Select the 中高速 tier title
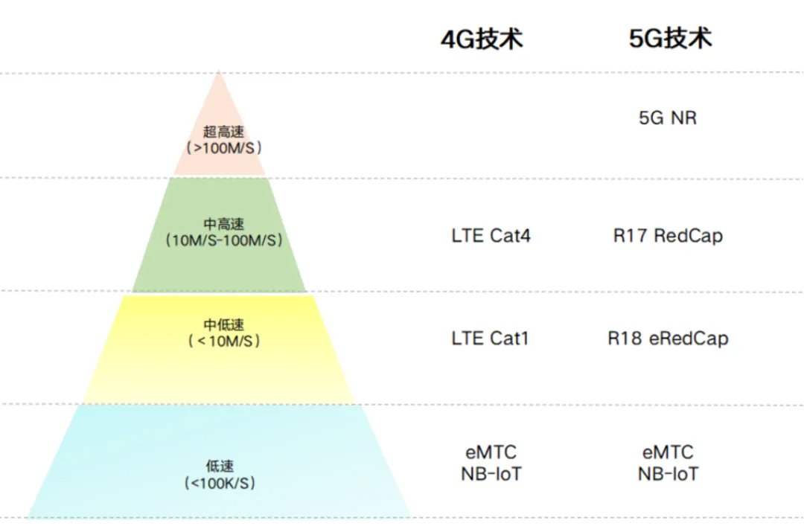The width and height of the screenshot is (804, 532). [223, 224]
